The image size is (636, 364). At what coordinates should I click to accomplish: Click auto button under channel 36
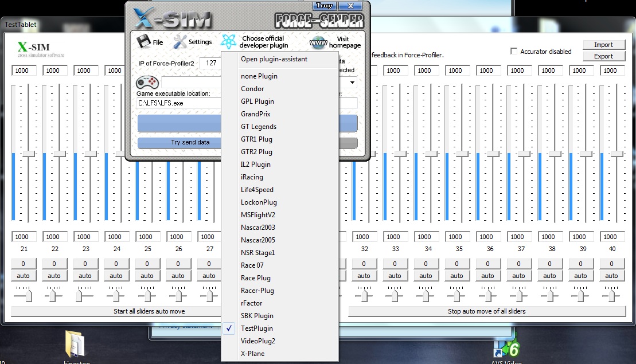(x=487, y=276)
